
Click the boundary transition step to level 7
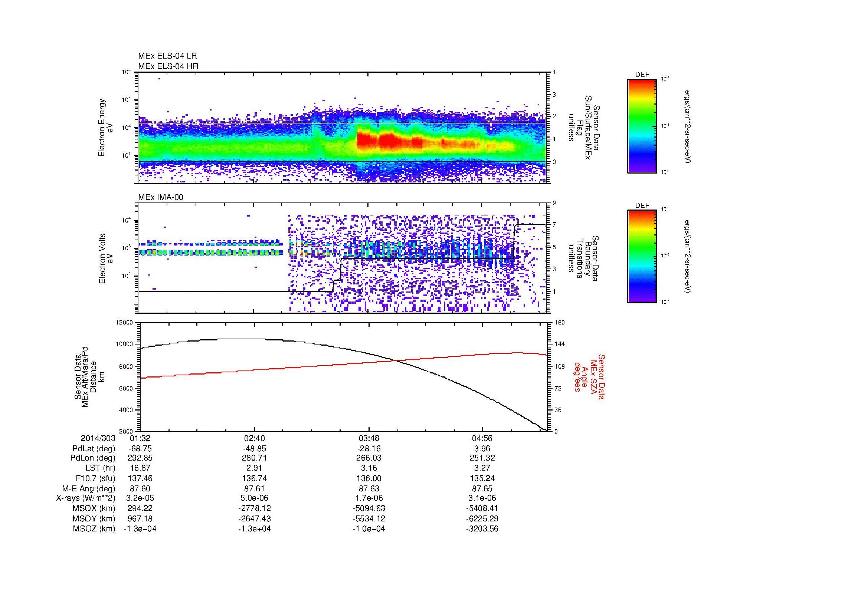pyautogui.click(x=515, y=241)
